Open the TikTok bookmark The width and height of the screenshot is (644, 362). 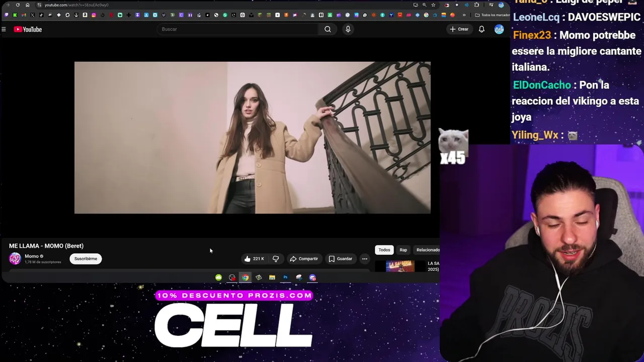(x=41, y=15)
